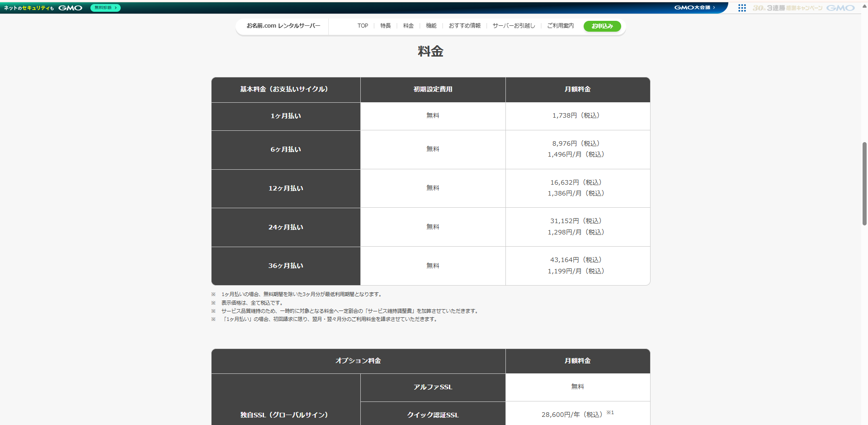Go to TOP in the navigation bar
Image resolution: width=868 pixels, height=425 pixels.
(363, 26)
